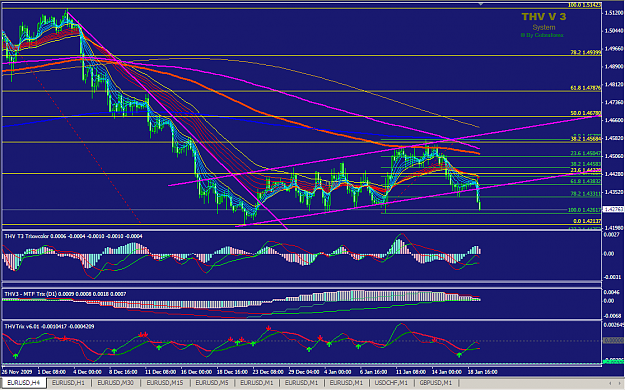Click the Fibonacci label 50.0 1.46780
625x390 pixels.
(586, 114)
